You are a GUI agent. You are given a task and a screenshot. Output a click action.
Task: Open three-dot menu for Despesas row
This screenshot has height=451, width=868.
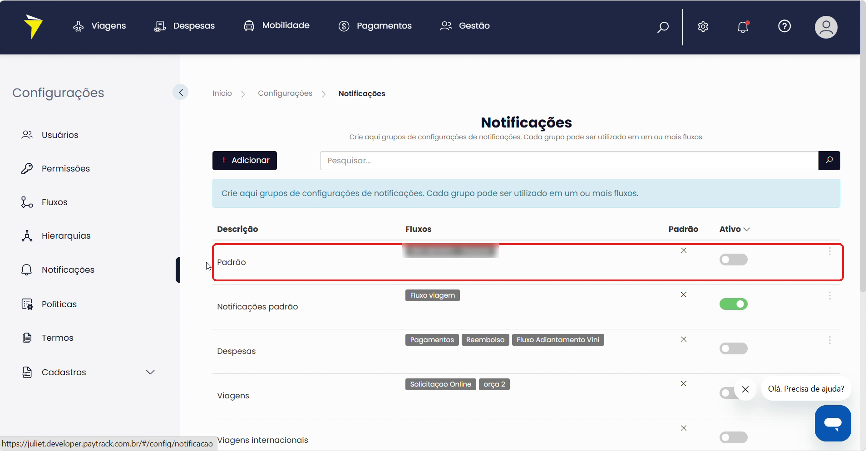(830, 340)
